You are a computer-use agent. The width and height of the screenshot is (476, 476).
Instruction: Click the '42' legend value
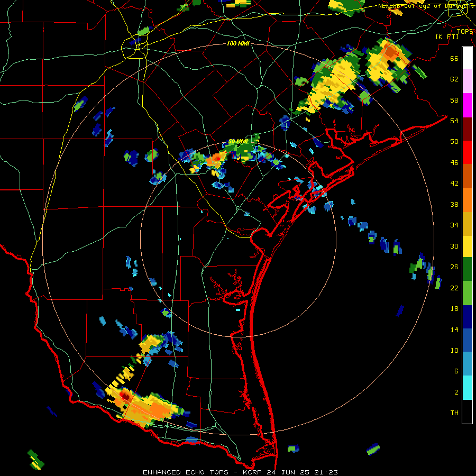pyautogui.click(x=454, y=184)
